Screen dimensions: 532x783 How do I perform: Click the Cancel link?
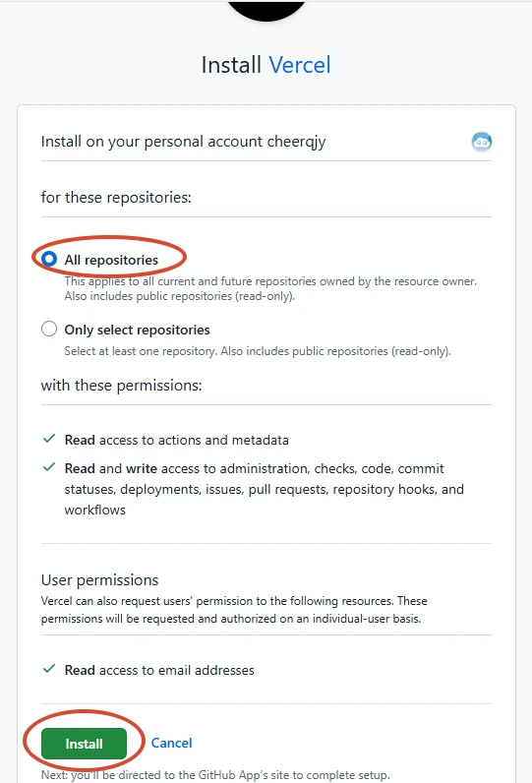tap(172, 743)
